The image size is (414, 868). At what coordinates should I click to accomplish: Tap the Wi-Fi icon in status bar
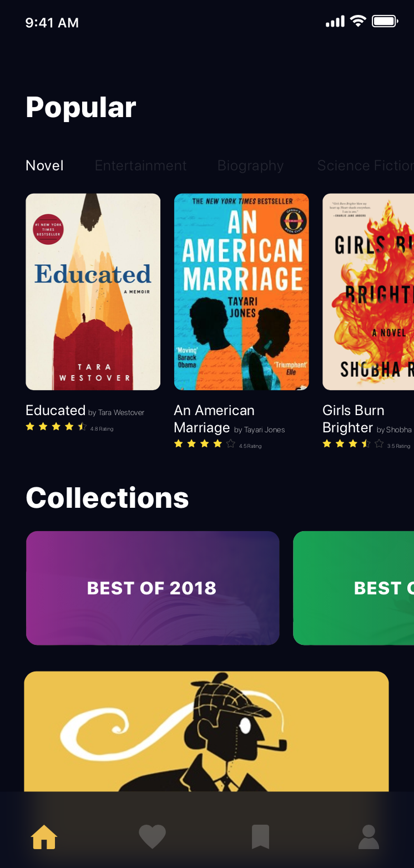tap(359, 22)
